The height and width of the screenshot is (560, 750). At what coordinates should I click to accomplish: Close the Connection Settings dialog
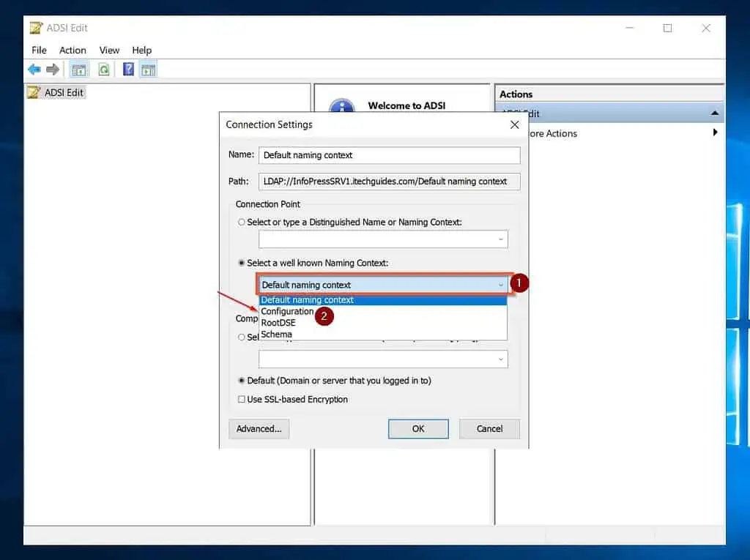(515, 125)
